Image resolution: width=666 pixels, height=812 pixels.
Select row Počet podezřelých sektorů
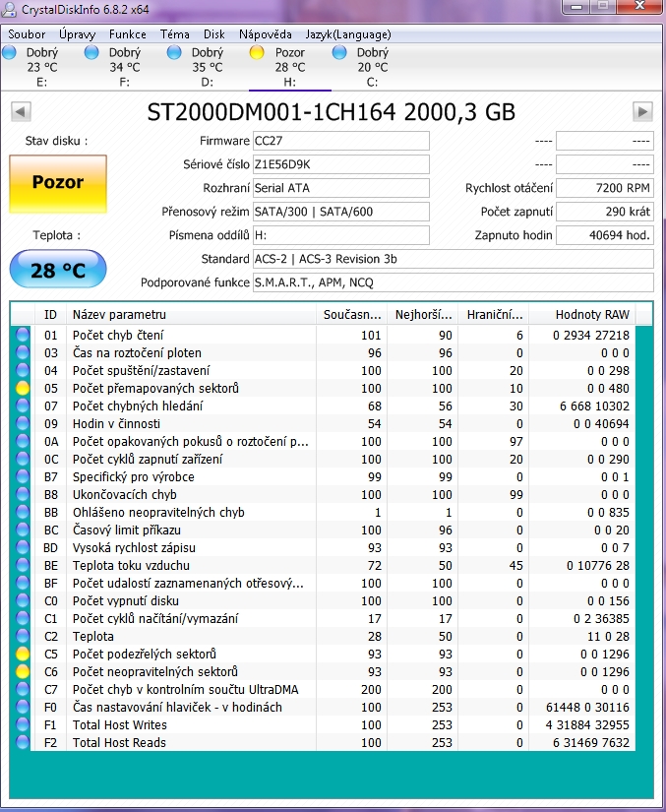[323, 655]
